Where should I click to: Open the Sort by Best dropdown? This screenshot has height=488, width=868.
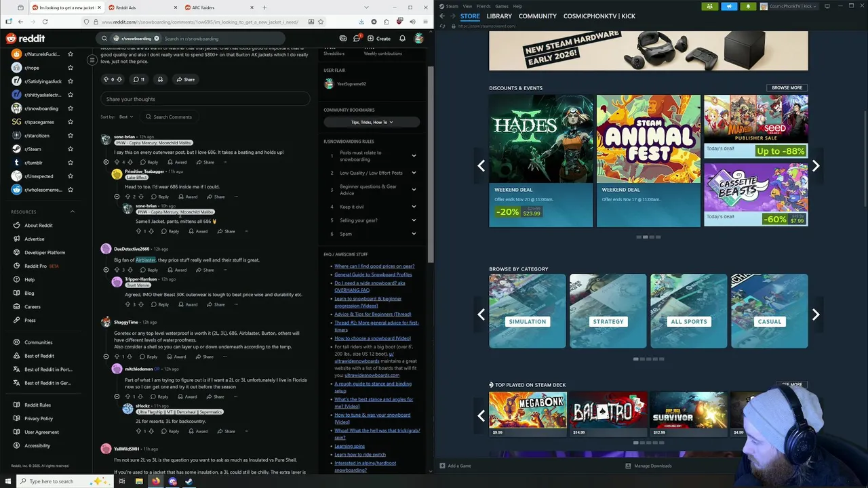pyautogui.click(x=125, y=117)
